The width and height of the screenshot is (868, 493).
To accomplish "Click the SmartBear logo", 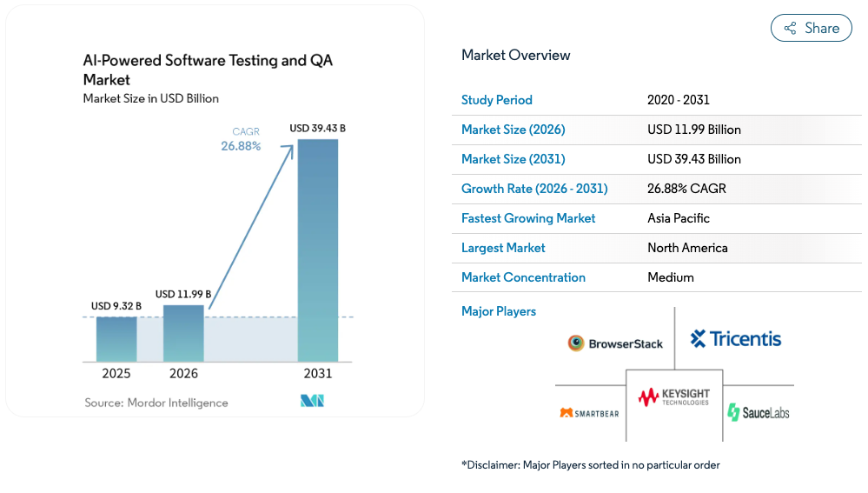I will pos(589,413).
